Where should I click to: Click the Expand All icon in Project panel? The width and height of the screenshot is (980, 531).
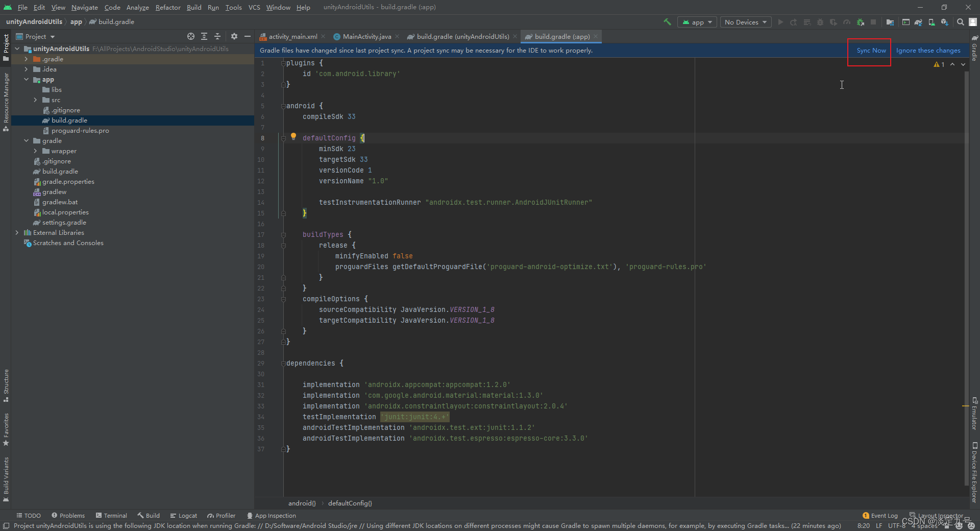204,36
